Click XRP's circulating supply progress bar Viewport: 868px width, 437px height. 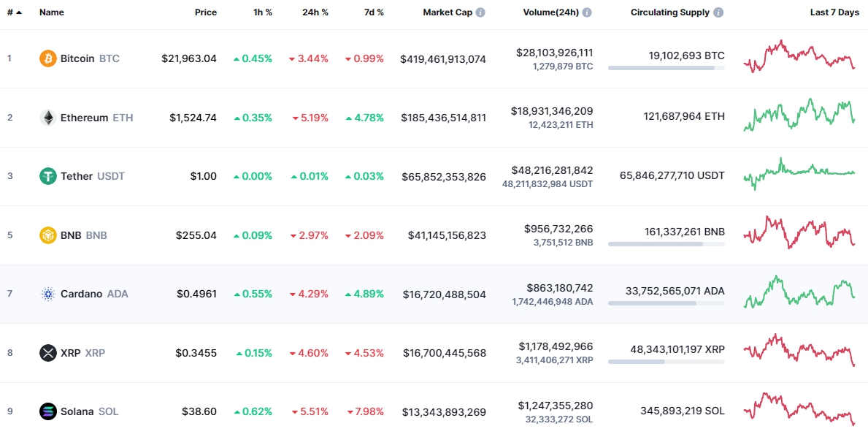click(666, 362)
